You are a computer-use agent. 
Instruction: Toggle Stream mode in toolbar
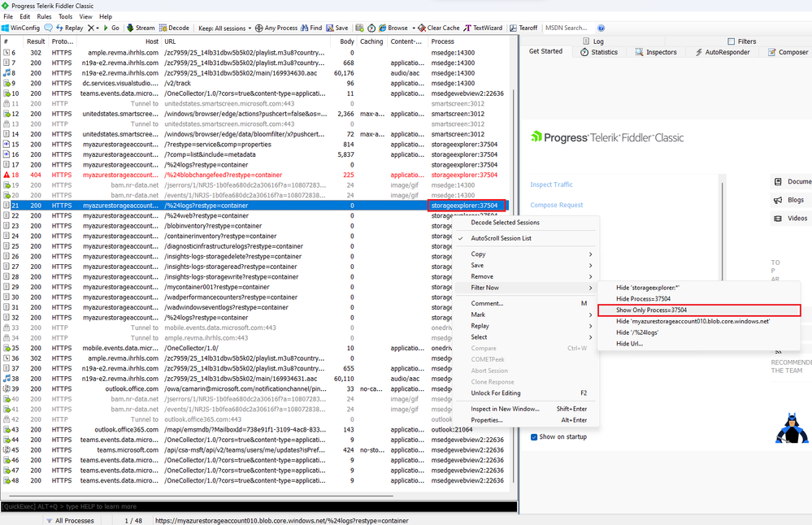coord(141,28)
